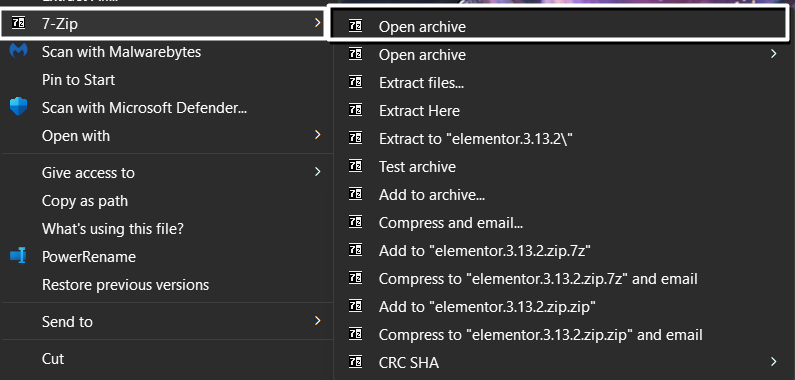Choose Extract to "elementor.3.13.2\"
Viewport: 795px width, 380px height.
pyautogui.click(x=476, y=139)
